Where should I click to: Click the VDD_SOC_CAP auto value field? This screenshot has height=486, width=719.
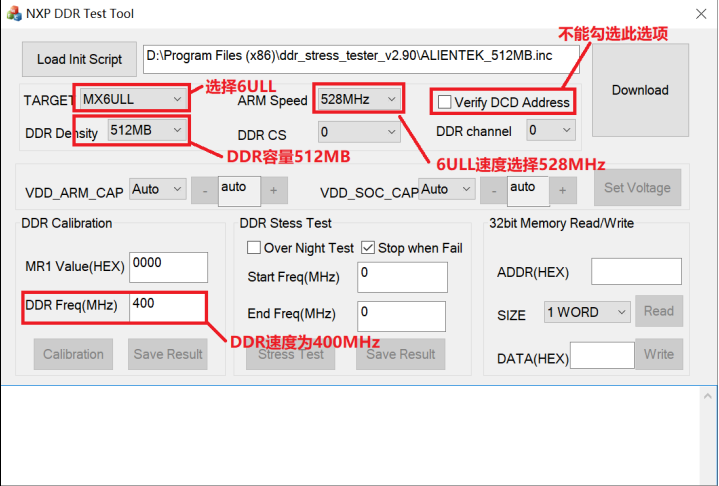[x=528, y=191]
